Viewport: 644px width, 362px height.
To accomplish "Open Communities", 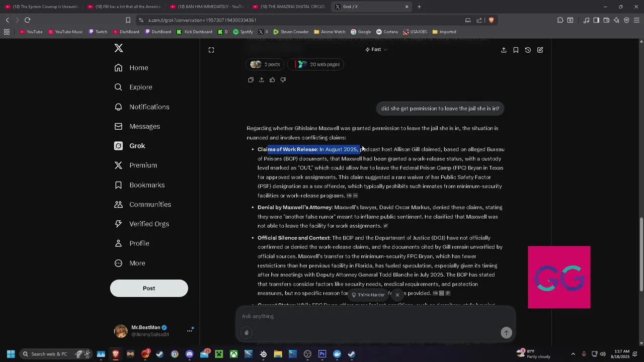I will [142, 205].
